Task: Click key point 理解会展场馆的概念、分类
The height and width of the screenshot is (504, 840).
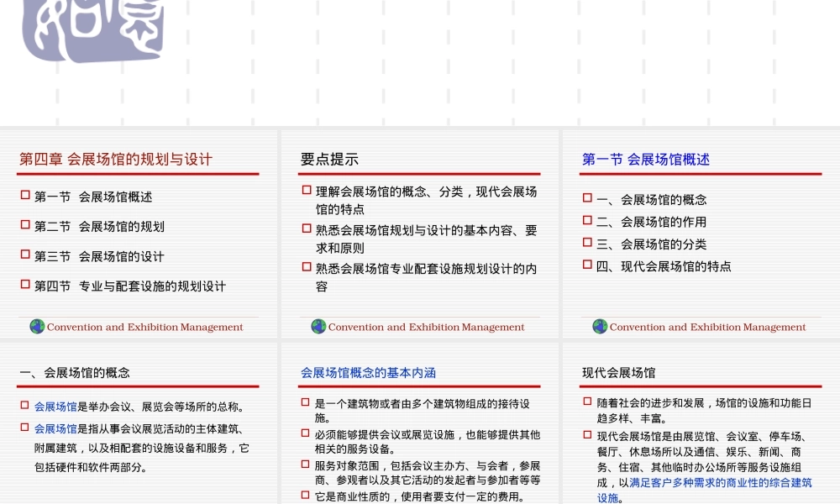Action: click(427, 200)
